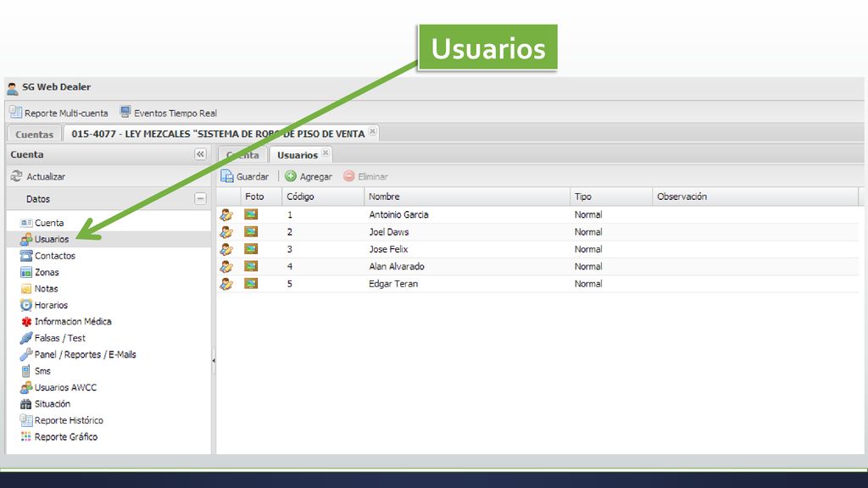Close the 015-4077 LEY MEZCALES tab

pos(373,131)
